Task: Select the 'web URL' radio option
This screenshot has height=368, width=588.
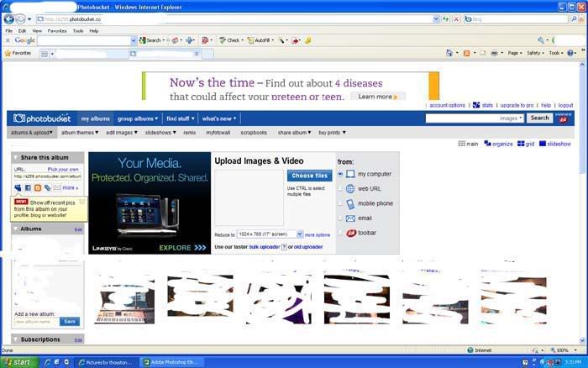Action: click(x=340, y=189)
